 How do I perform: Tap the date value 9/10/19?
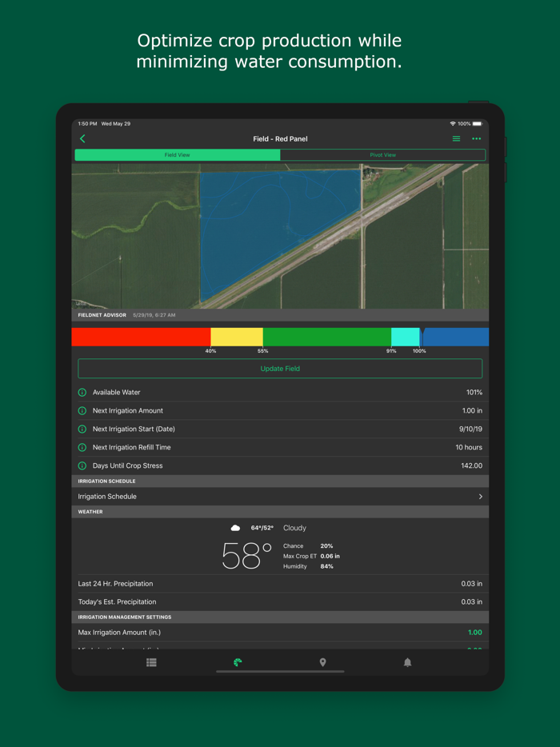[x=471, y=429]
